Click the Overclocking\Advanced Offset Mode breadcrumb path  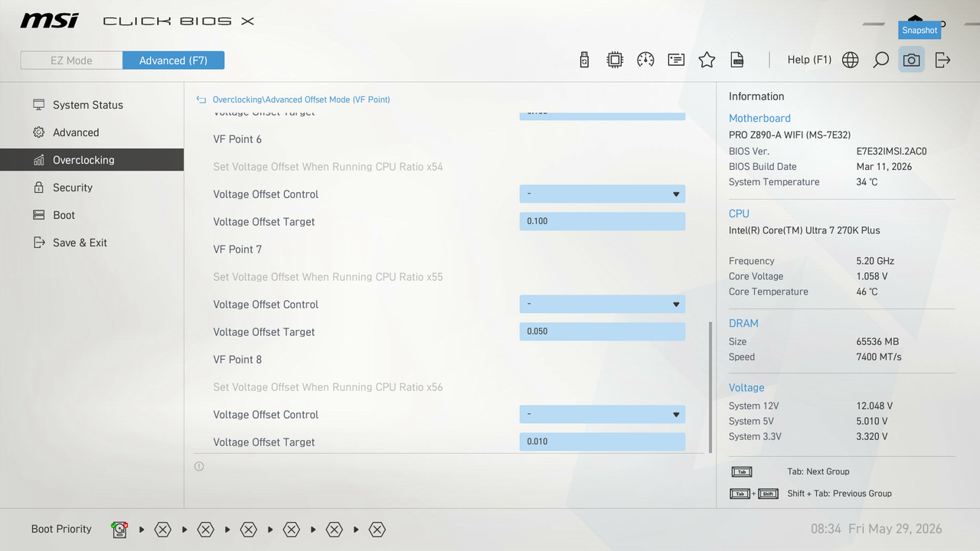point(301,99)
